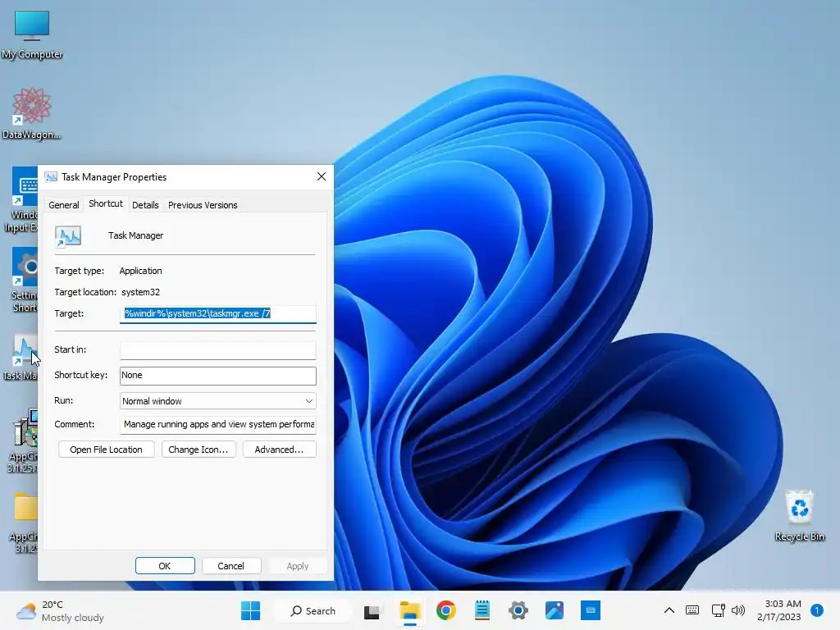Click the empty Start in field
The height and width of the screenshot is (630, 840).
[218, 350]
